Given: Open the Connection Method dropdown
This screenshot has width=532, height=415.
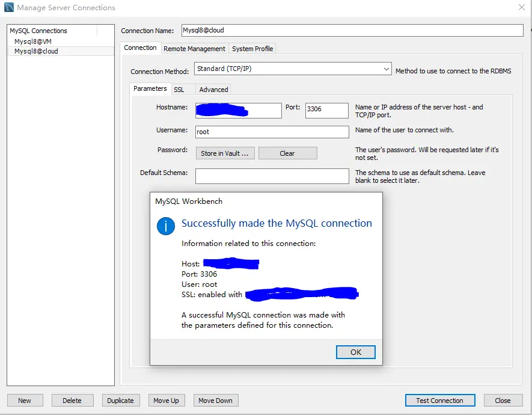Looking at the screenshot, I should coord(293,69).
